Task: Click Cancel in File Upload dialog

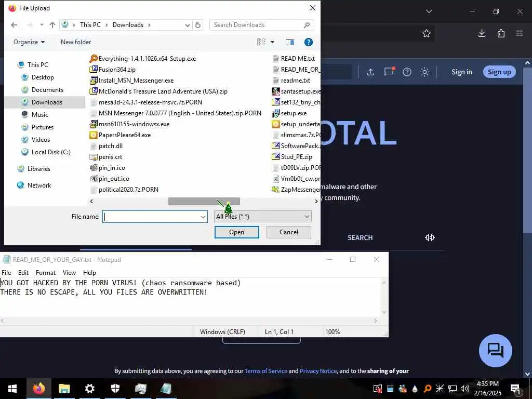Action: [289, 232]
